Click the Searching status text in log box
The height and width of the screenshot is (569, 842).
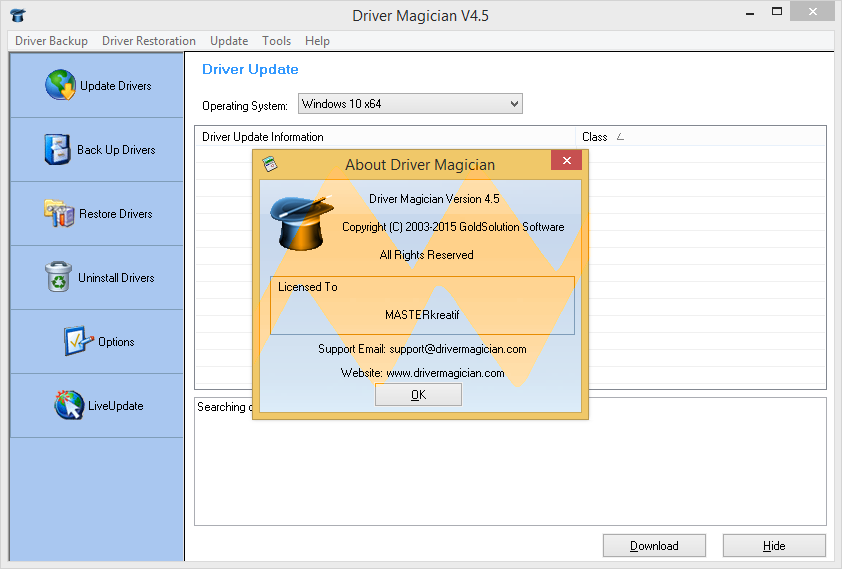click(224, 407)
